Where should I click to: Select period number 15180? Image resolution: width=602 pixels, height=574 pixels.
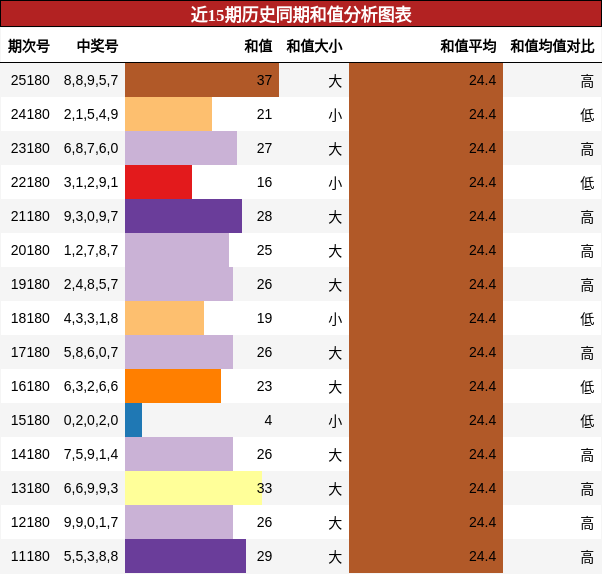pos(30,420)
